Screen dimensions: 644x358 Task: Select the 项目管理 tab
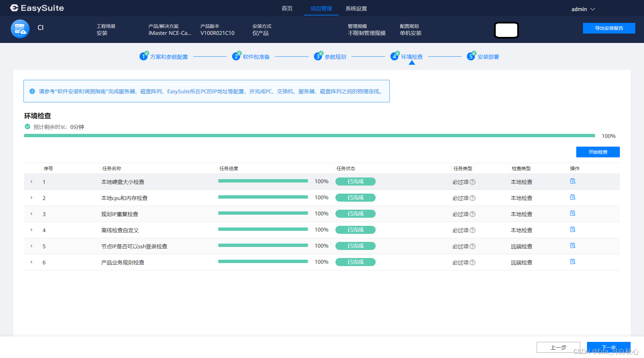(x=321, y=8)
